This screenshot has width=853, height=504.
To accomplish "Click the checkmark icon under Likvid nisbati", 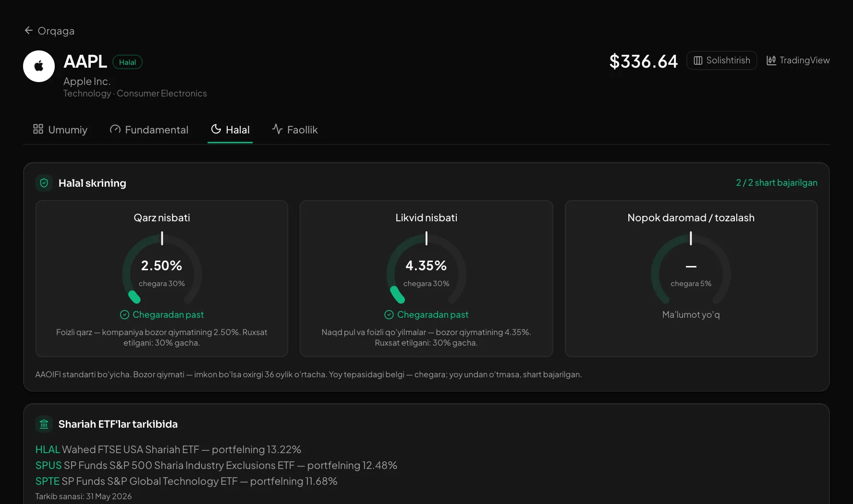I will pyautogui.click(x=389, y=315).
